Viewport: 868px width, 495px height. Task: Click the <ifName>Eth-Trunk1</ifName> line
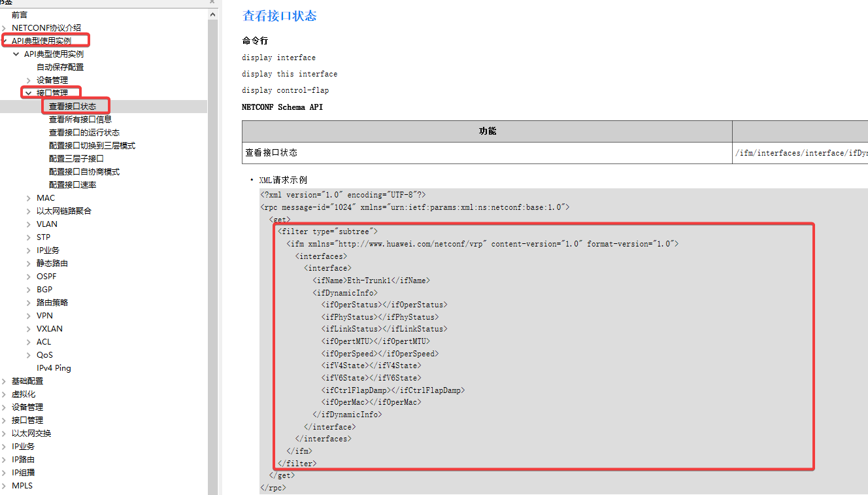pos(371,280)
